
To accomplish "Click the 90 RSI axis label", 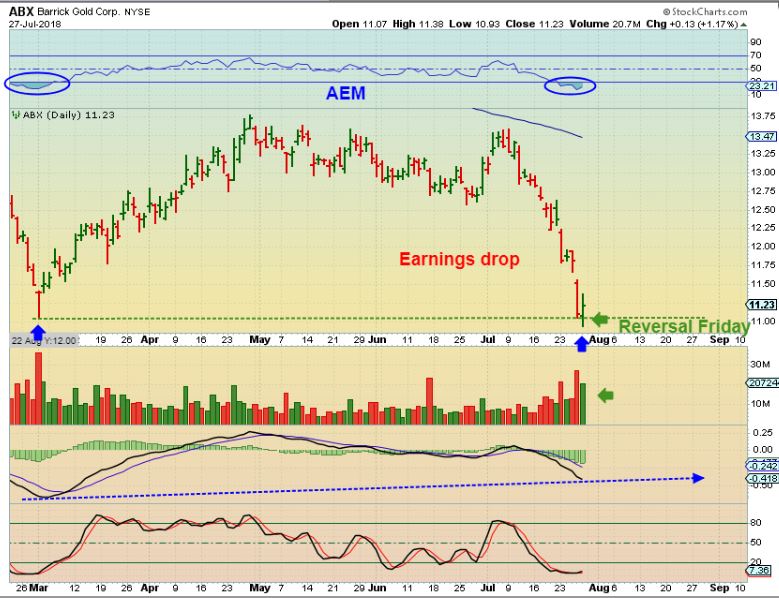I will pos(756,42).
